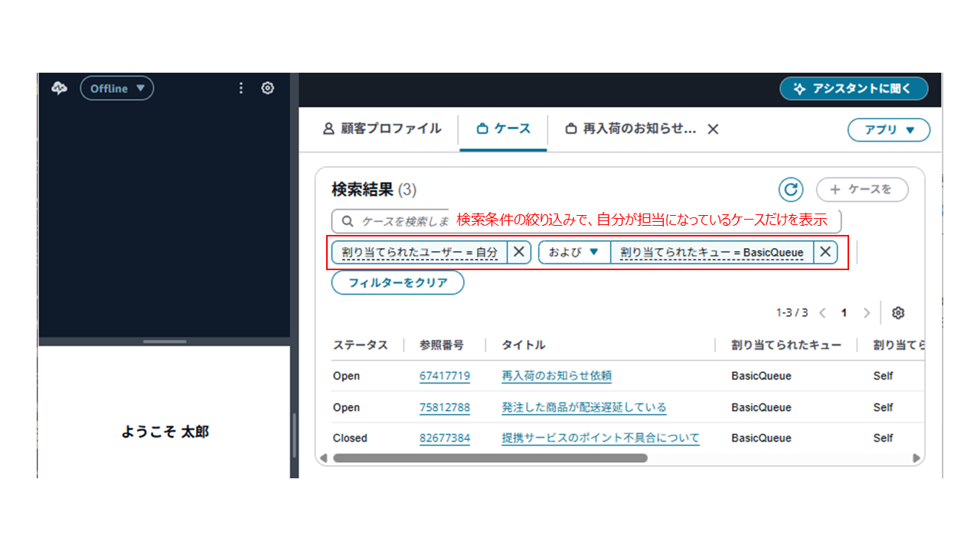This screenshot has height=551, width=980.
Task: Remove the 割り当てられたキュー = BasicQueue filter
Action: (825, 253)
